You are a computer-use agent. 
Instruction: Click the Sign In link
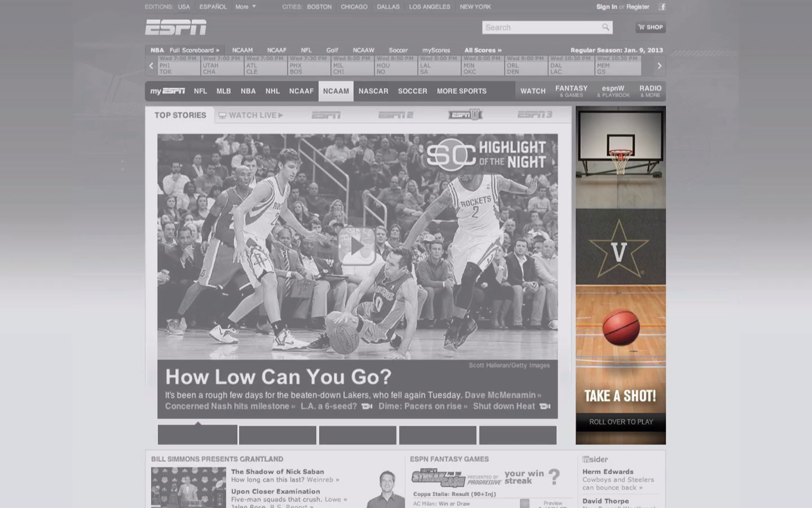pyautogui.click(x=606, y=7)
